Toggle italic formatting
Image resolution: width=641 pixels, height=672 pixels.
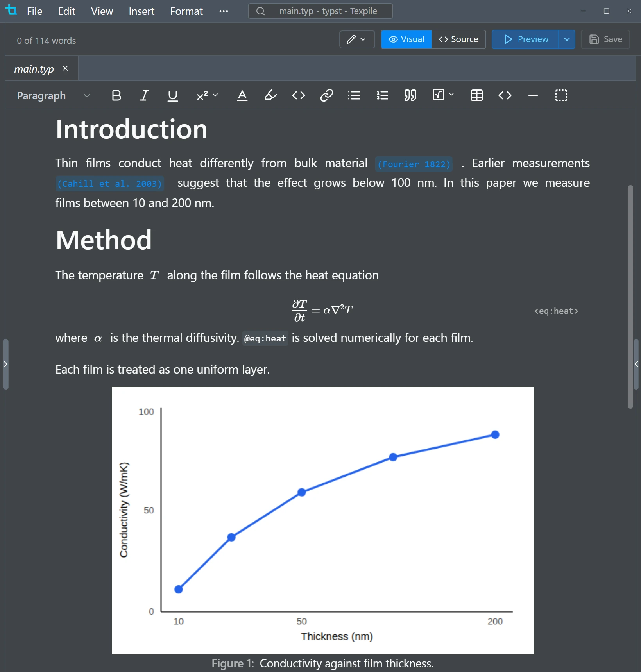coord(144,95)
